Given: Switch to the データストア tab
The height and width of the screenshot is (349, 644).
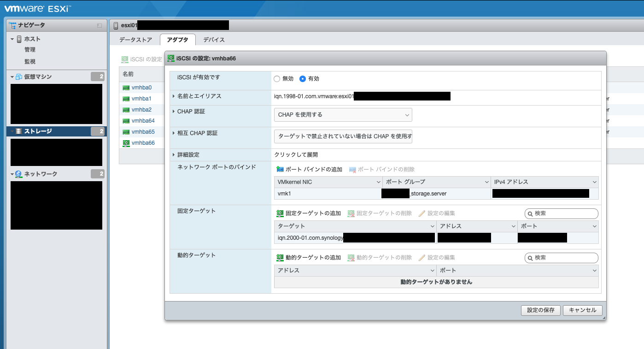Looking at the screenshot, I should tap(135, 40).
